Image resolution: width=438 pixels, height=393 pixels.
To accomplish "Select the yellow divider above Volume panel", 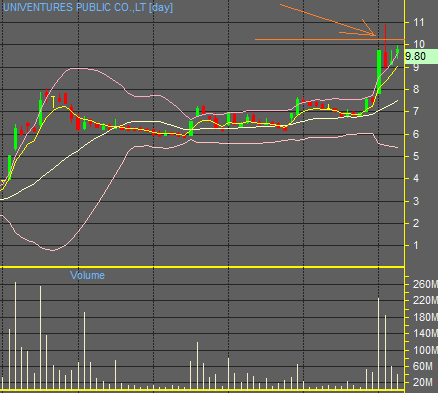I will (x=202, y=267).
